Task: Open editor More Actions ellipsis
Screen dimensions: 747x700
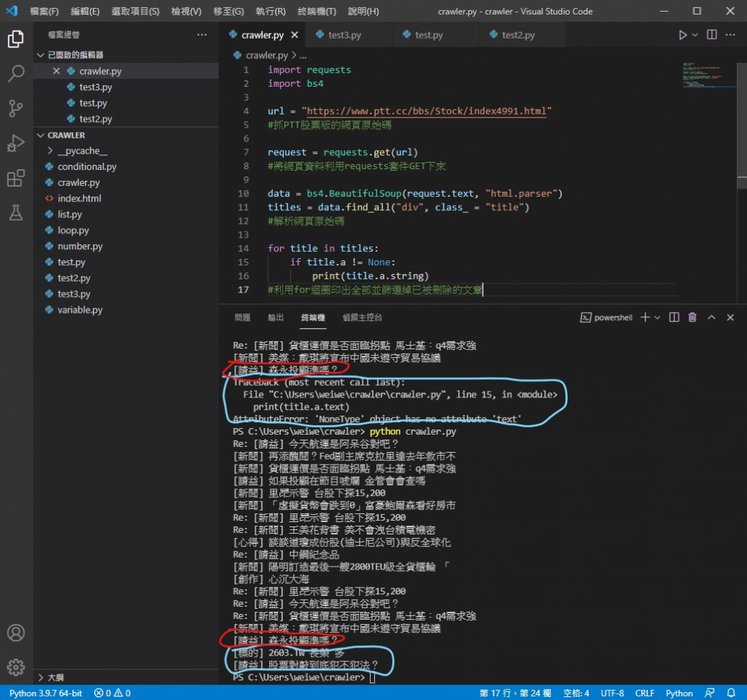Action: [729, 35]
